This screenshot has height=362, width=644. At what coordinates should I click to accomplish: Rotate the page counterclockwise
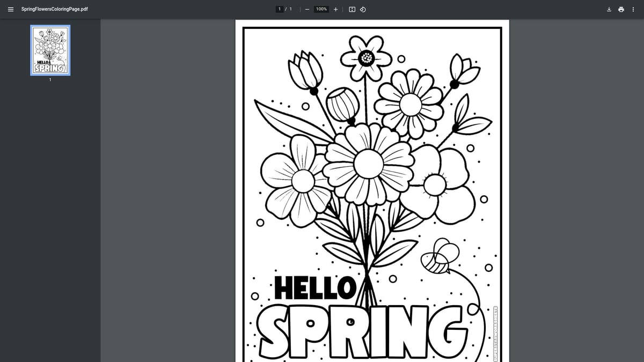[x=363, y=9]
